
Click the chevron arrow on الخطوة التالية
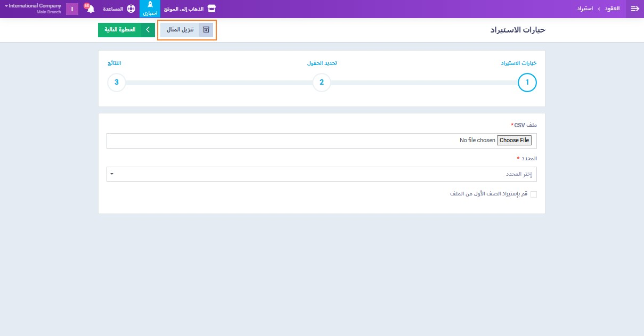point(148,30)
